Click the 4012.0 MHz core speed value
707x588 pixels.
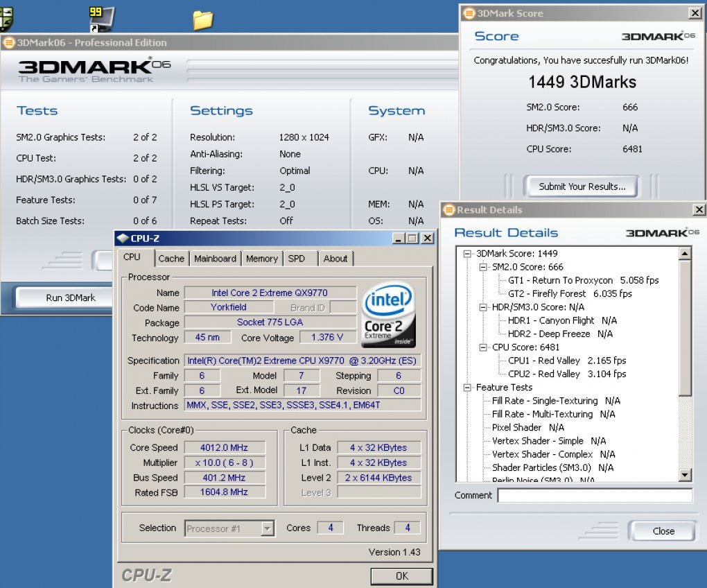pyautogui.click(x=224, y=448)
